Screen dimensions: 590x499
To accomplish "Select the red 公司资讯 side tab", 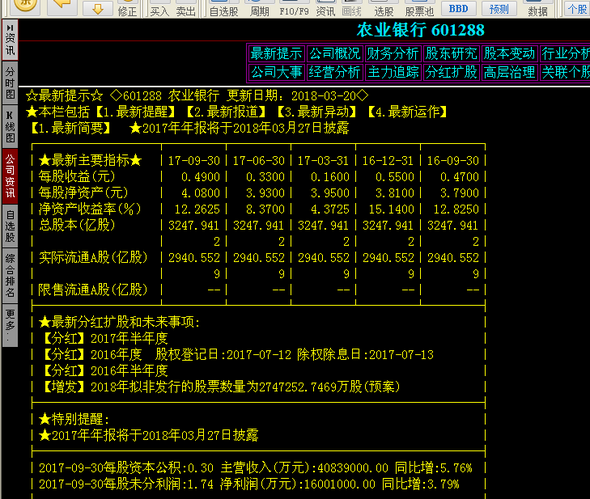I will 10,176.
